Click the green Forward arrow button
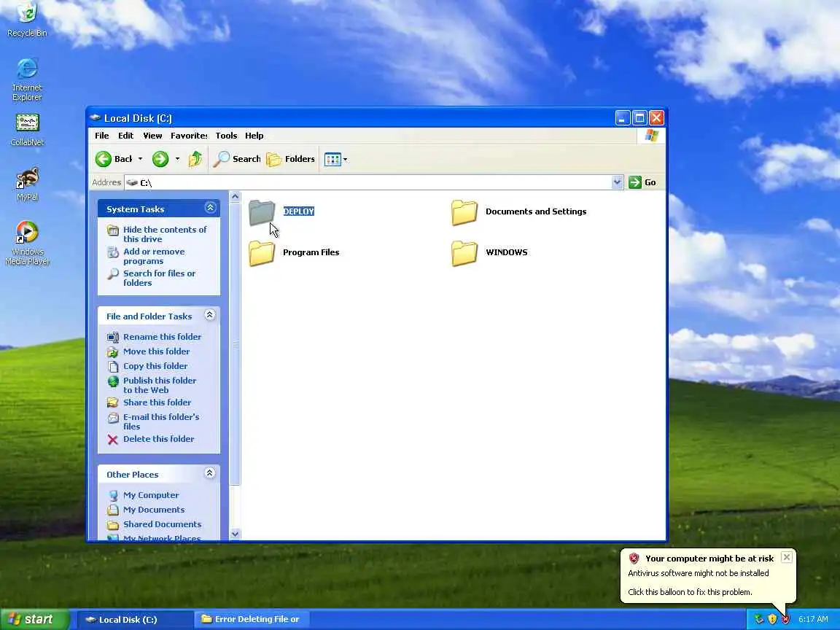 (160, 159)
